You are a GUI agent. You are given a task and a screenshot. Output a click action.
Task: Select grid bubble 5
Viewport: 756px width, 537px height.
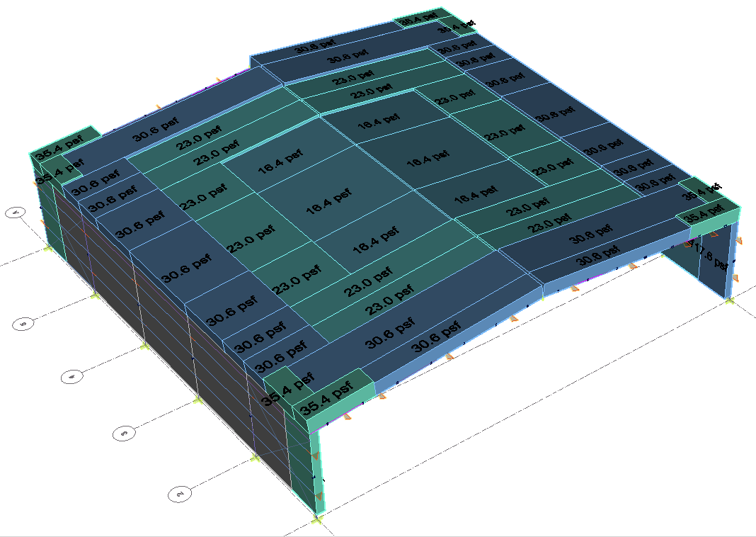[x=24, y=324]
